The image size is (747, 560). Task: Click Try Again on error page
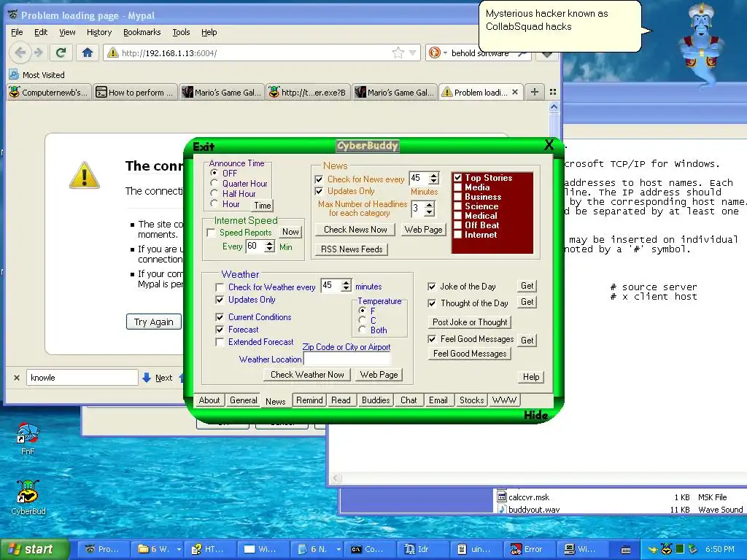(153, 322)
